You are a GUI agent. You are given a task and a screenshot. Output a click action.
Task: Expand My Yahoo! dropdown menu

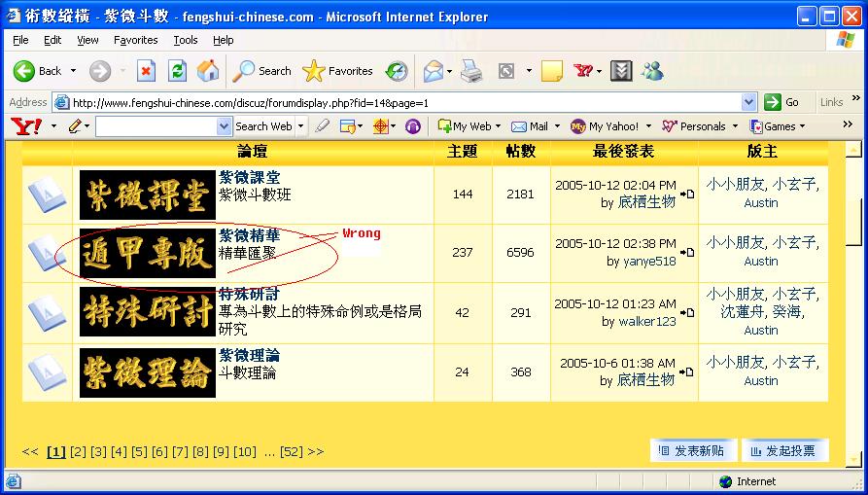[648, 126]
